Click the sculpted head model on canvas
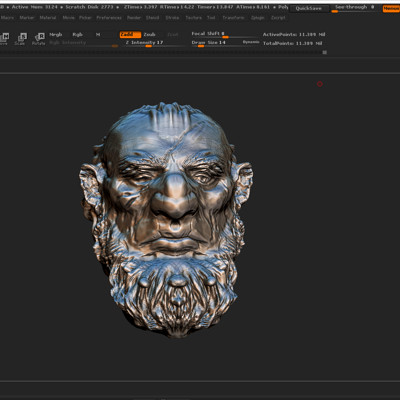Image resolution: width=400 pixels, height=400 pixels. (166, 220)
